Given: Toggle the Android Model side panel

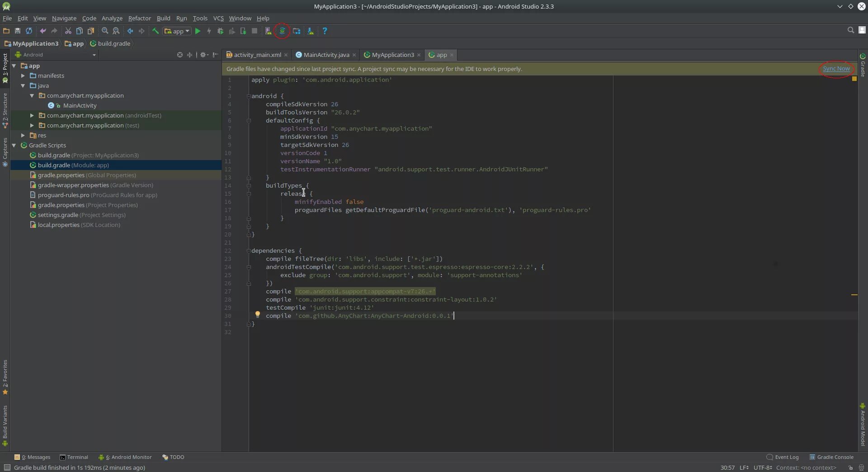Looking at the screenshot, I should [863, 424].
